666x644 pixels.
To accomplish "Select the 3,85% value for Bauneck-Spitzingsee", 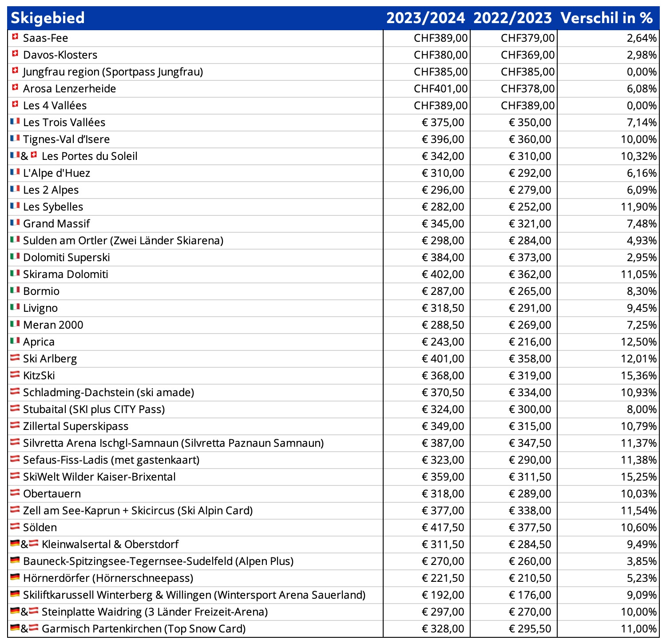I will pos(642,561).
